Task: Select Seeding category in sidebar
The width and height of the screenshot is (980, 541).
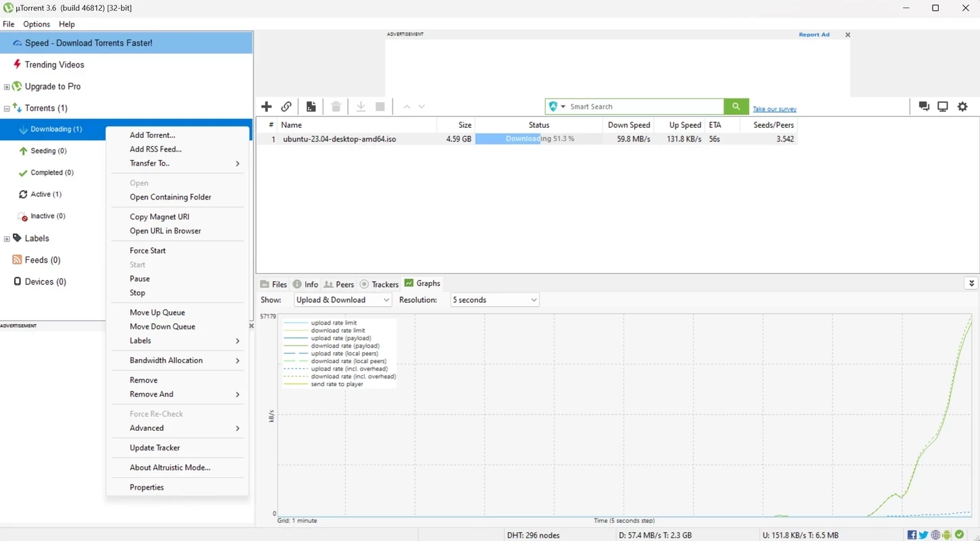Action: 48,151
